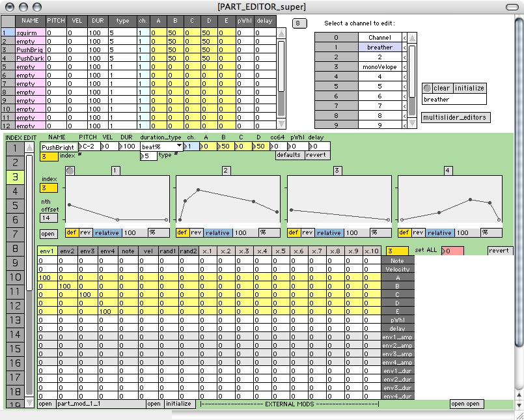Click 'relative' mode on envelope 1
524x420 pixels.
click(108, 232)
